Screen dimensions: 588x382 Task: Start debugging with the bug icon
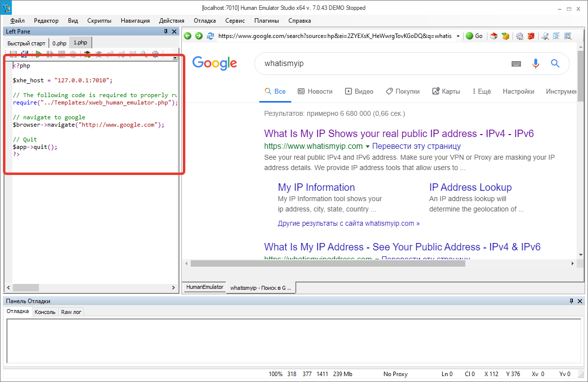pyautogui.click(x=87, y=54)
